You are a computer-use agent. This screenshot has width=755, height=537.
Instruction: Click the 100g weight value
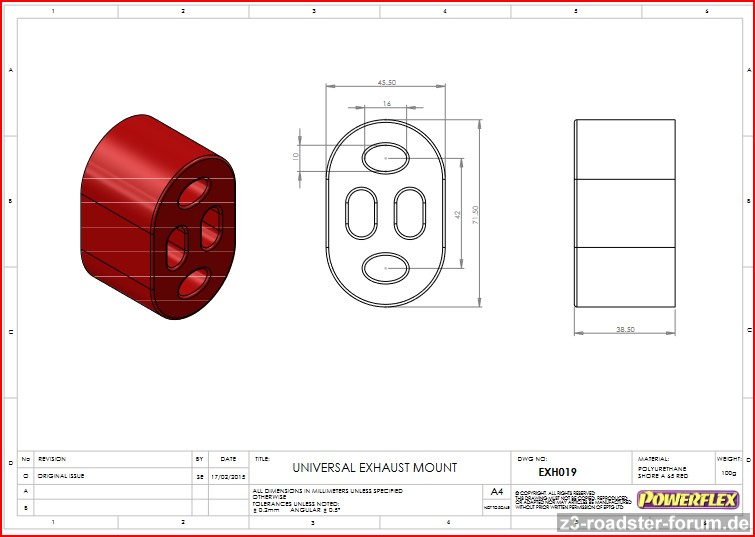(x=727, y=472)
